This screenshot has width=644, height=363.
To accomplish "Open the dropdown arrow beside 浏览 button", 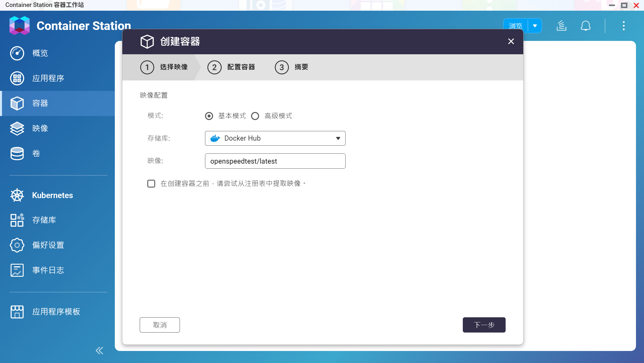I will 535,26.
